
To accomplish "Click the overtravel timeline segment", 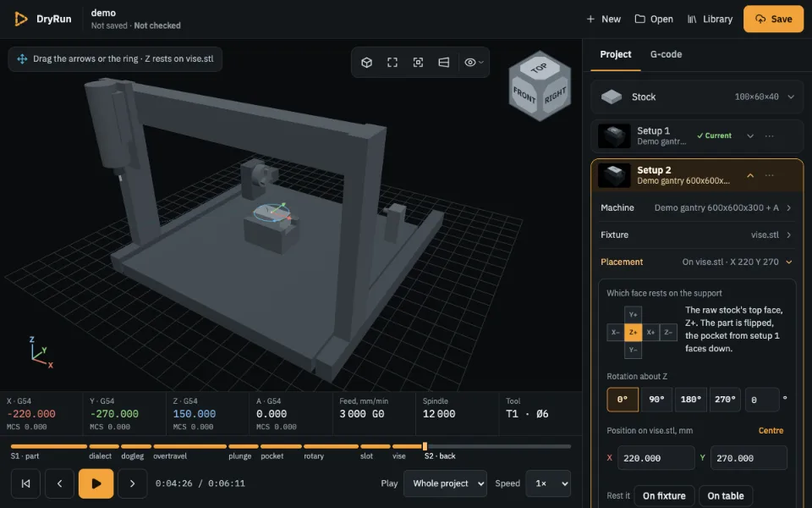I will pyautogui.click(x=190, y=446).
